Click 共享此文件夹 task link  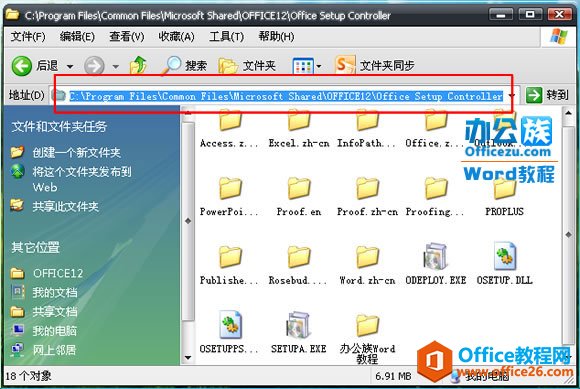click(65, 206)
